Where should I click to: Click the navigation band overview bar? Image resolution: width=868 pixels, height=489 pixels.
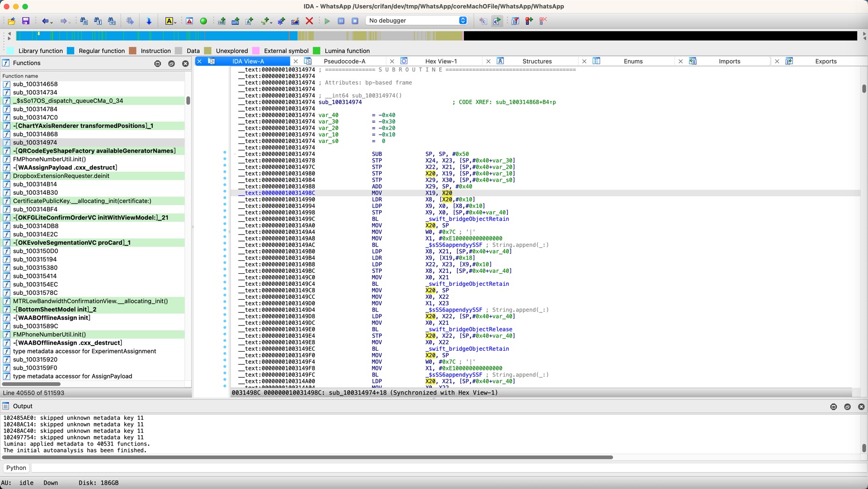[x=436, y=36]
